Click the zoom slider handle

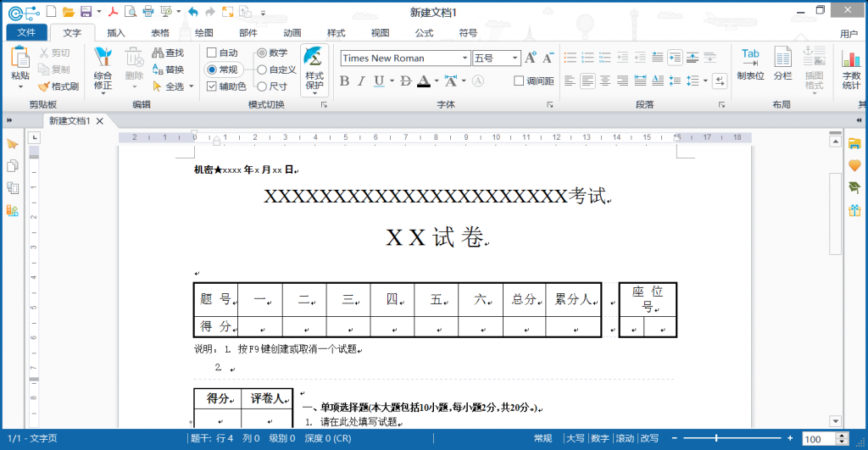[716, 438]
